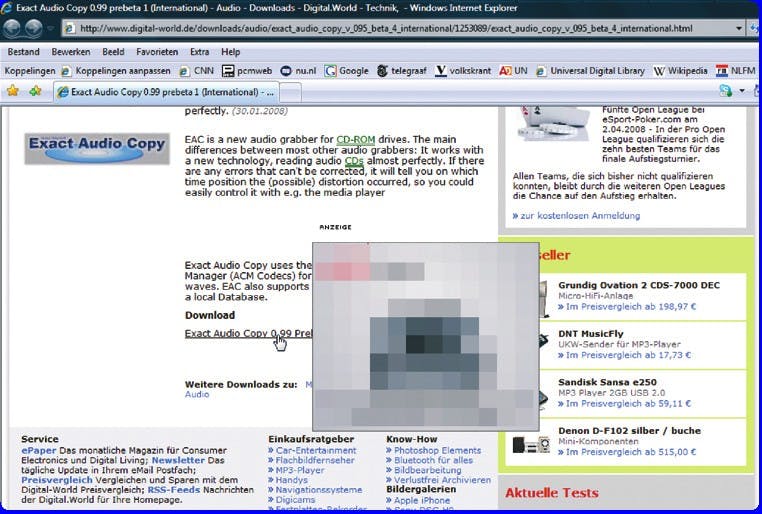Click the Audio link under Weitere Downloads

tap(197, 394)
